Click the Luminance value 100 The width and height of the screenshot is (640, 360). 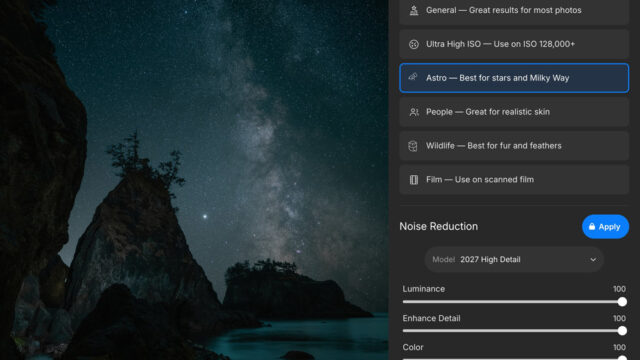(x=619, y=289)
